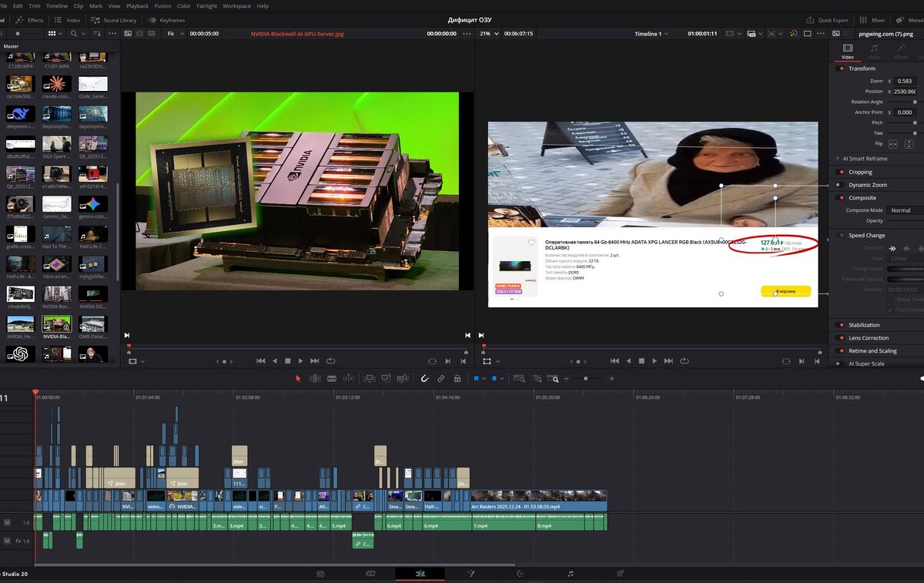Open the Playback menu

pyautogui.click(x=138, y=5)
